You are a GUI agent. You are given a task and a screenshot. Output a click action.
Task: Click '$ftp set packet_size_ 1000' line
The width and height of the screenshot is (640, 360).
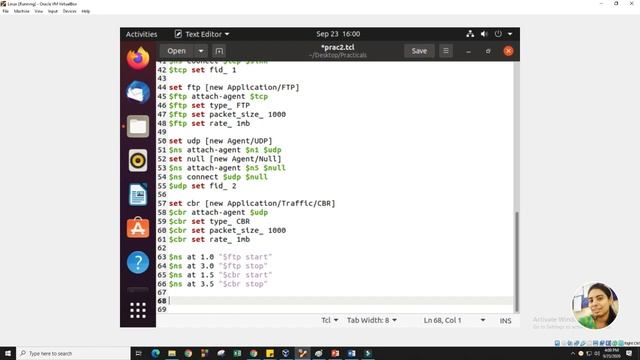(227, 114)
